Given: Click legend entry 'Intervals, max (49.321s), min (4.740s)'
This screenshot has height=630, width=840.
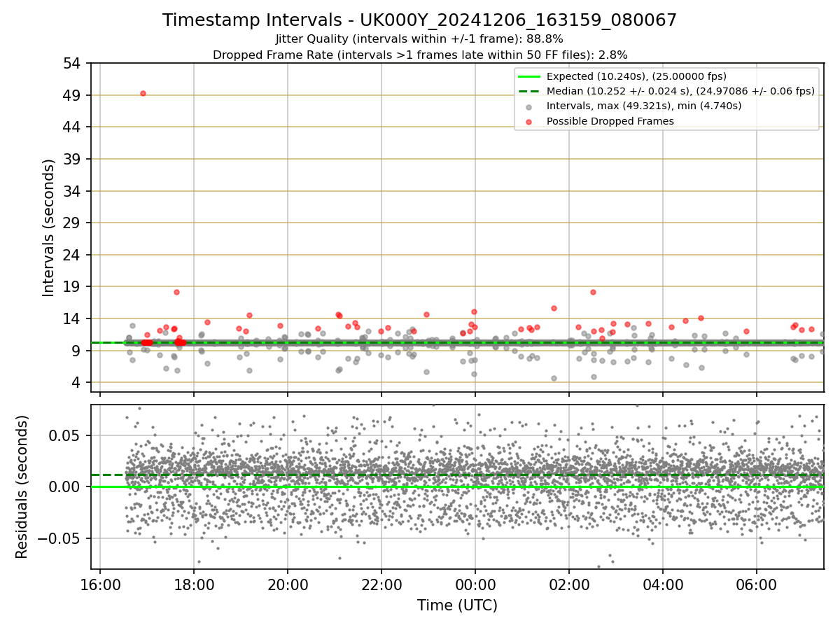Looking at the screenshot, I should tap(644, 106).
